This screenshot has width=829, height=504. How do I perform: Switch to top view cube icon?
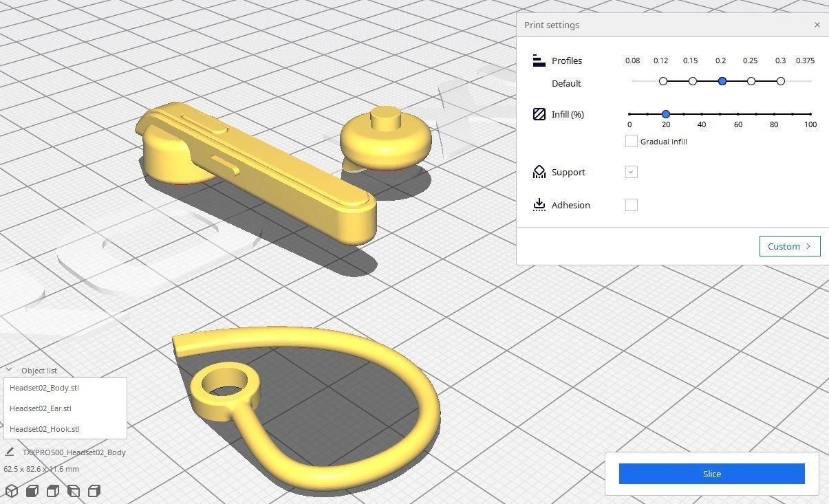tap(53, 491)
